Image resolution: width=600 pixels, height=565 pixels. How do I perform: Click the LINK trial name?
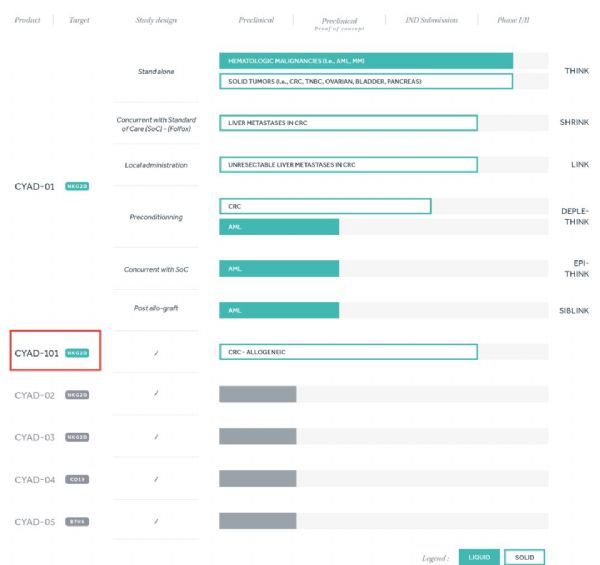coord(580,164)
